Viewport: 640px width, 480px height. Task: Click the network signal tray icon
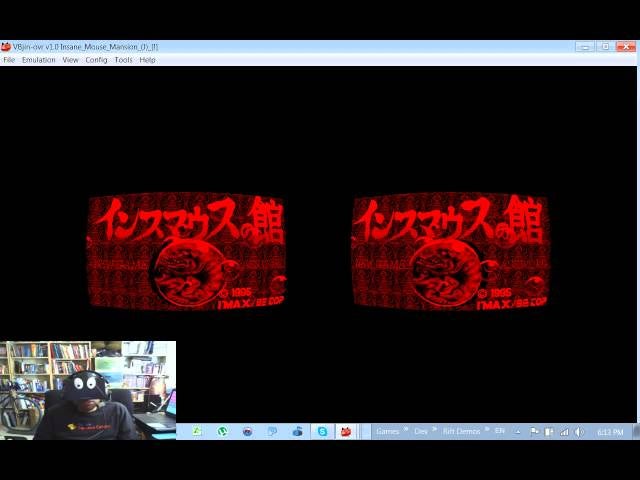click(564, 431)
